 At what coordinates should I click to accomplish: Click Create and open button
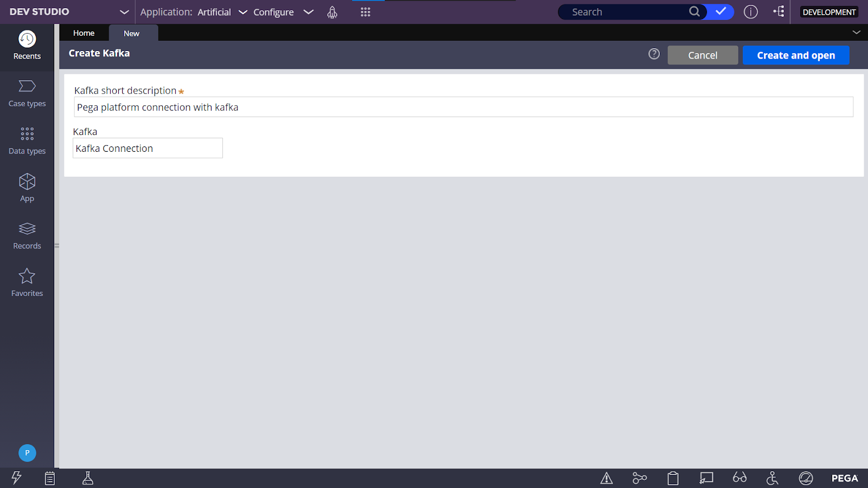(x=796, y=55)
